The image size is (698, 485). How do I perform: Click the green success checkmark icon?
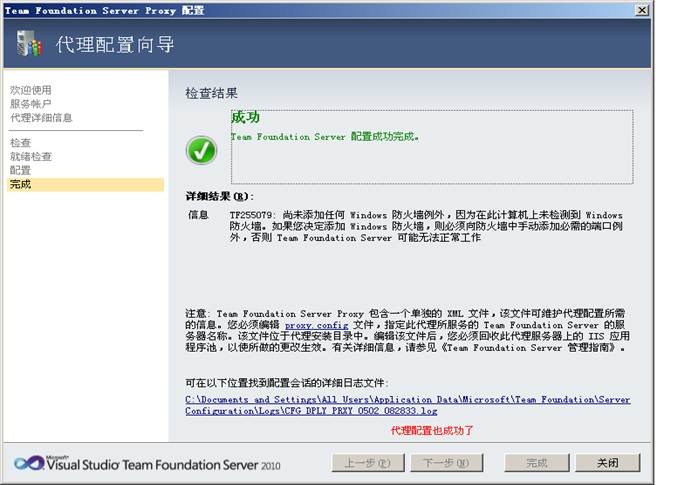[201, 150]
